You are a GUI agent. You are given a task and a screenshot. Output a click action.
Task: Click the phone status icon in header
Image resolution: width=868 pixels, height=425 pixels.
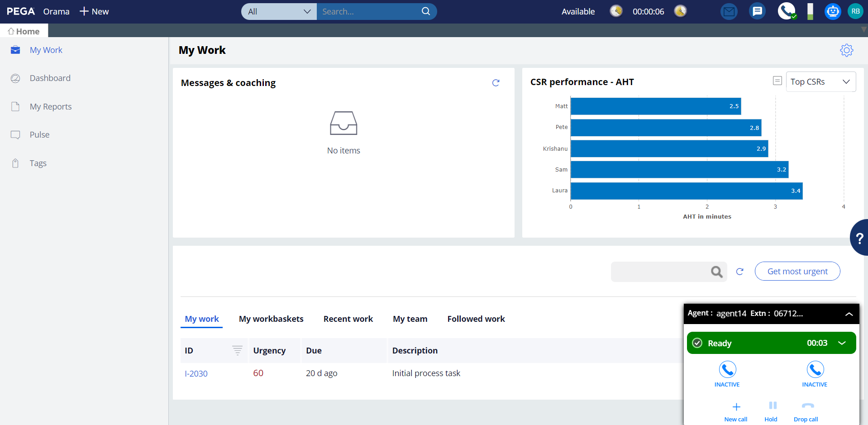tap(787, 11)
